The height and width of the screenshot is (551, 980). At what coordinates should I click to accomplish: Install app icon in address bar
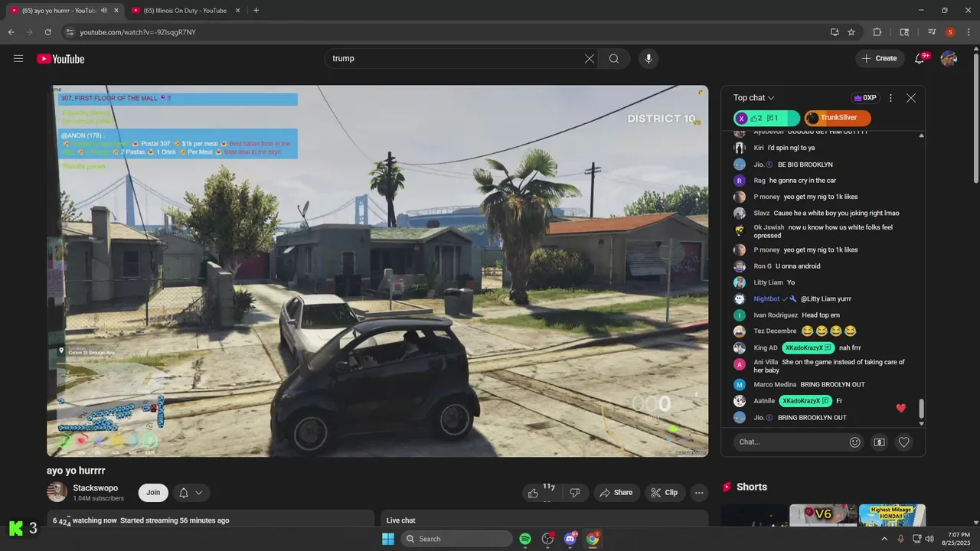click(835, 32)
